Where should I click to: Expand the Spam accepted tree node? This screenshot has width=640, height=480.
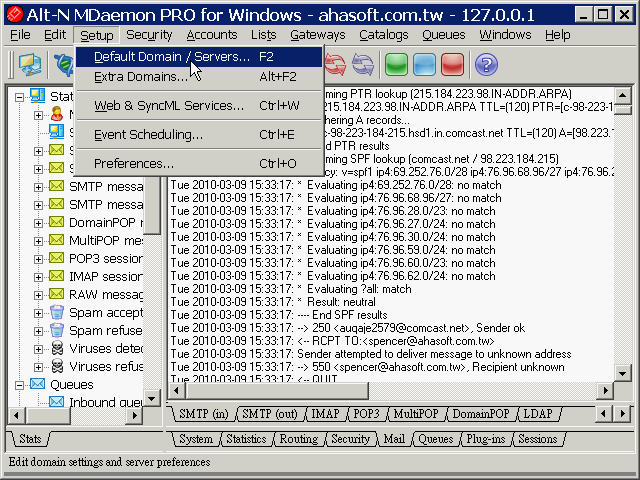(38, 313)
